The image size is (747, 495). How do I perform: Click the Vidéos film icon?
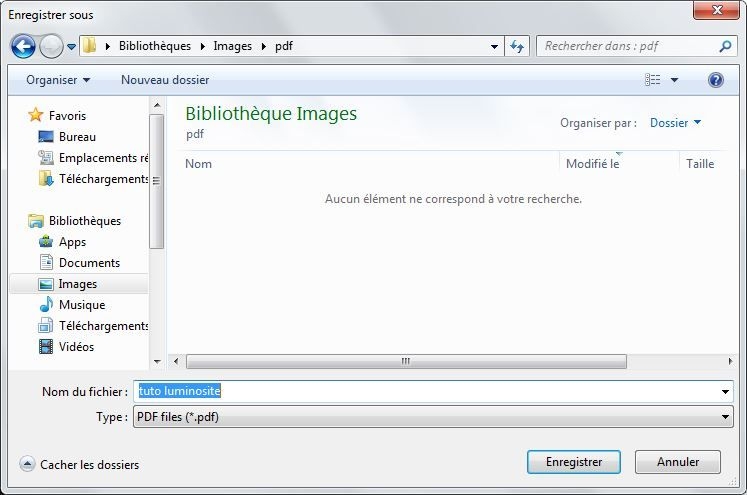tap(46, 346)
